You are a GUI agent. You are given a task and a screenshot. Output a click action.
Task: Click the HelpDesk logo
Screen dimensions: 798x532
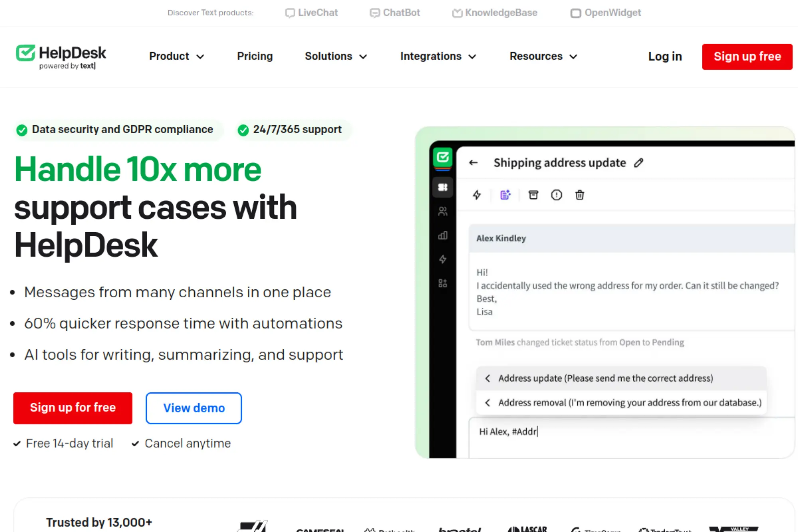(x=61, y=57)
